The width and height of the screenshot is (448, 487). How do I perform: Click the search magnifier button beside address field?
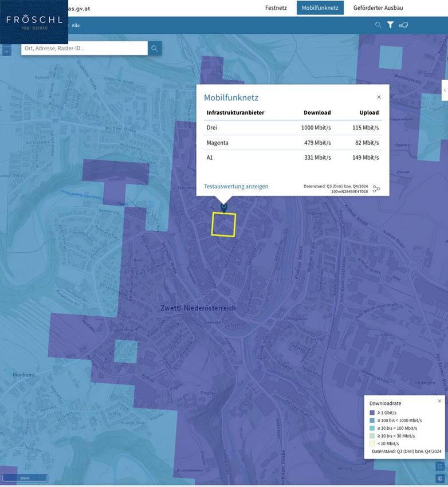pos(155,49)
